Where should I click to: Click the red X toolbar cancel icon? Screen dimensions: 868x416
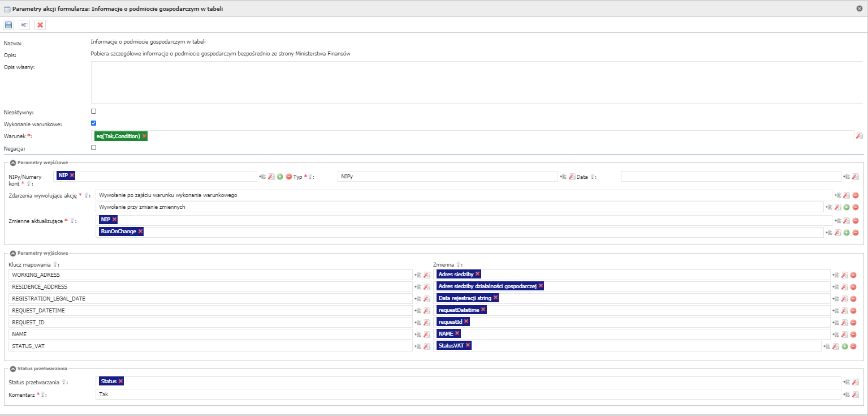[40, 25]
